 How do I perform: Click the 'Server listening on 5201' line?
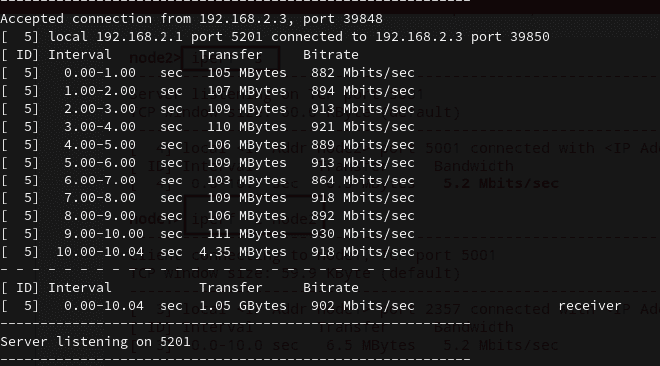(96, 342)
